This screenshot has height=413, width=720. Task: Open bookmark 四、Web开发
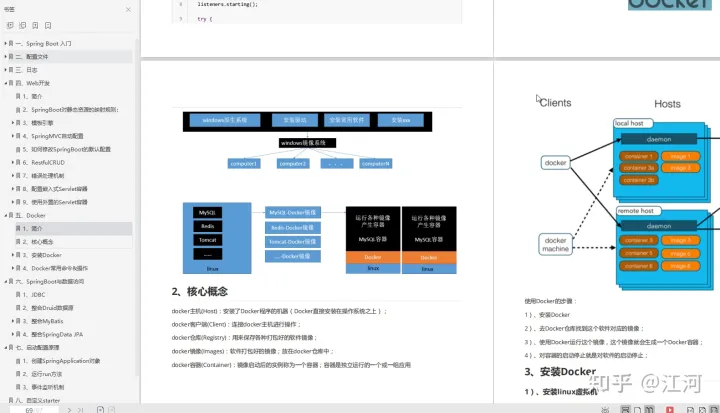(34, 83)
